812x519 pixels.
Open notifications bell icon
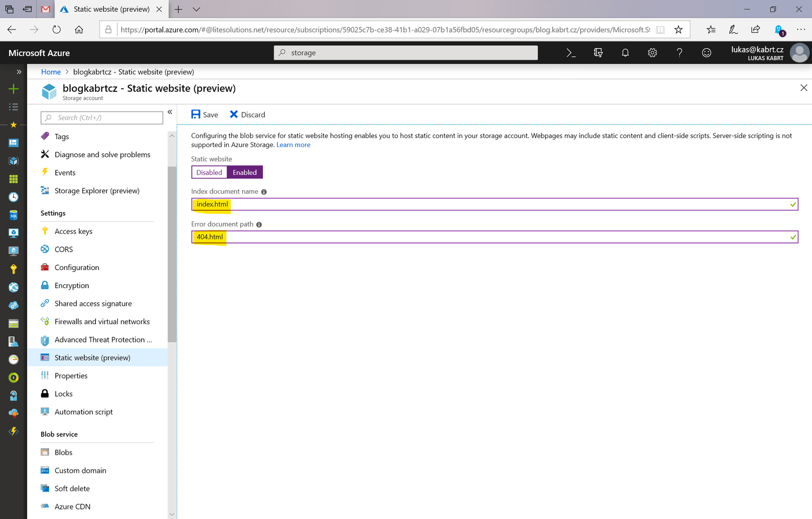click(625, 53)
